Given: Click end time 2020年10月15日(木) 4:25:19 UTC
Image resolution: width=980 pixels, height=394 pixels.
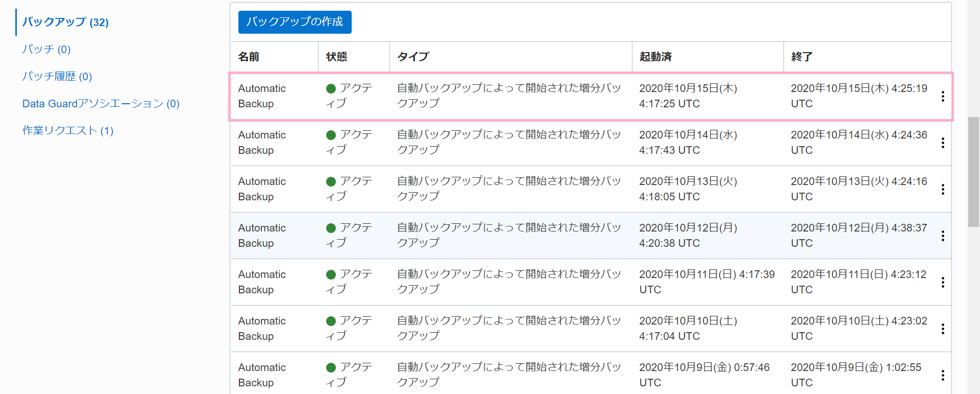Looking at the screenshot, I should pyautogui.click(x=859, y=96).
